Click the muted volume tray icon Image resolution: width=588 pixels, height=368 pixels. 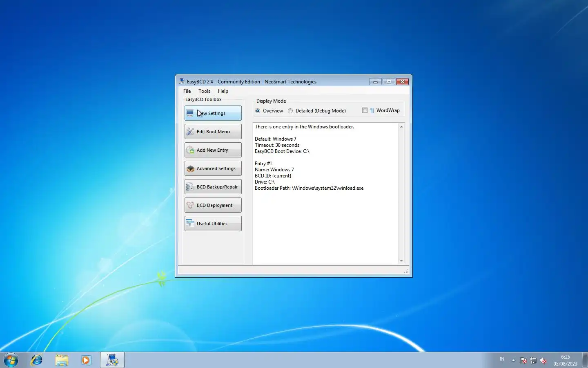543,360
